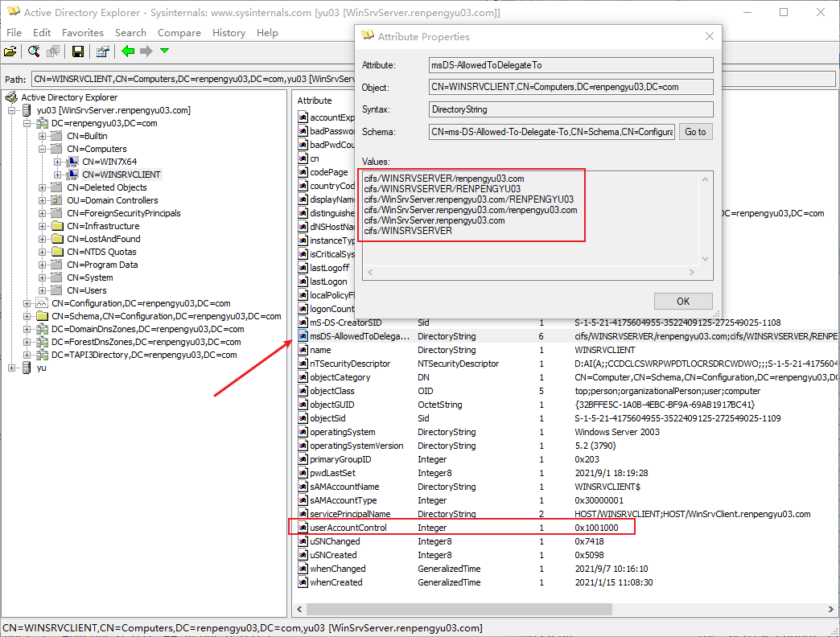
Task: Select last value cifs/WINSRVSERVER in Values list
Action: [408, 231]
